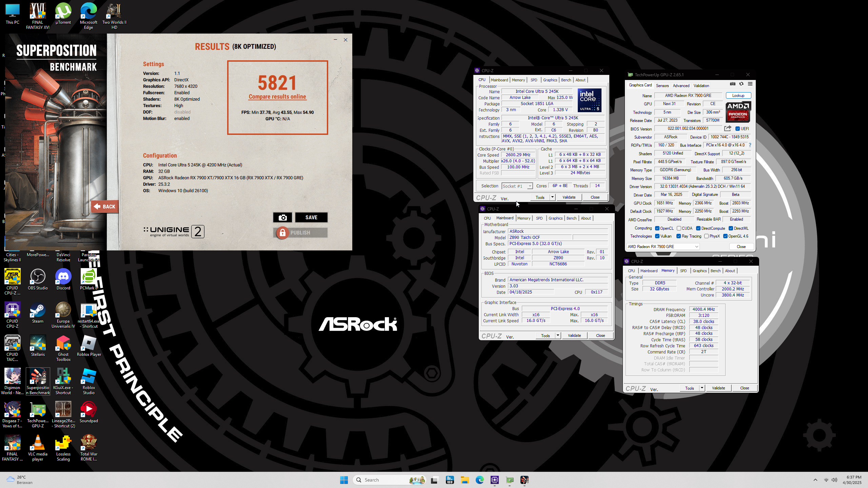Open the Roblox Studio desktop icon
Image resolution: width=868 pixels, height=488 pixels.
point(89,382)
